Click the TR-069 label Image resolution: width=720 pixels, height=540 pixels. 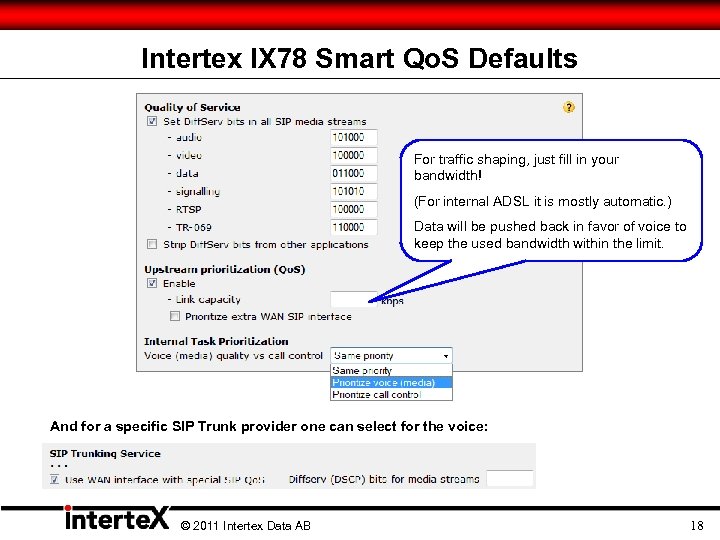point(193,227)
